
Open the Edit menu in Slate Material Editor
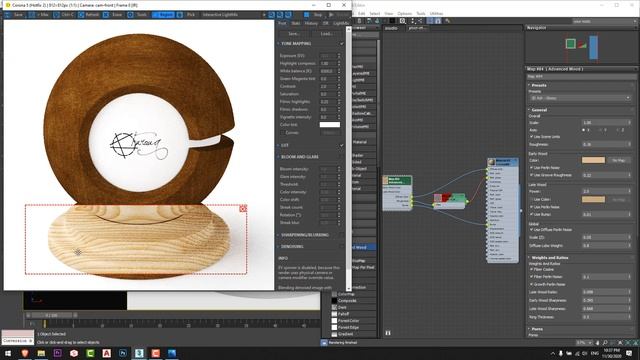361,13
